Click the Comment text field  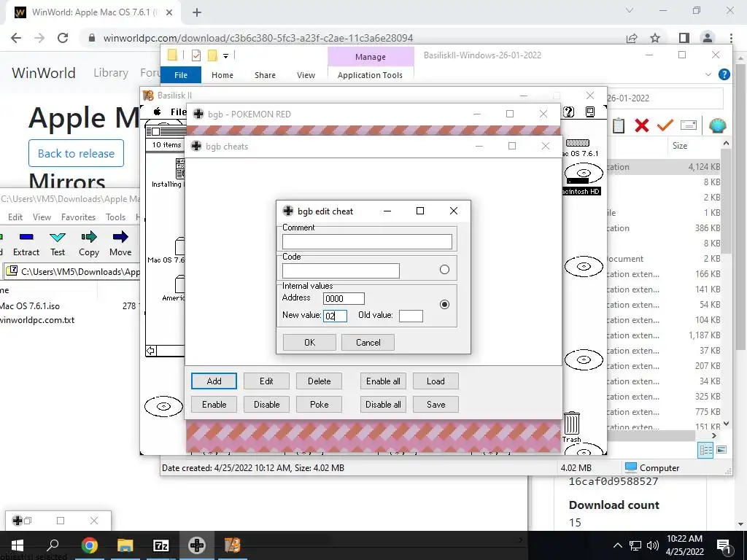click(367, 242)
